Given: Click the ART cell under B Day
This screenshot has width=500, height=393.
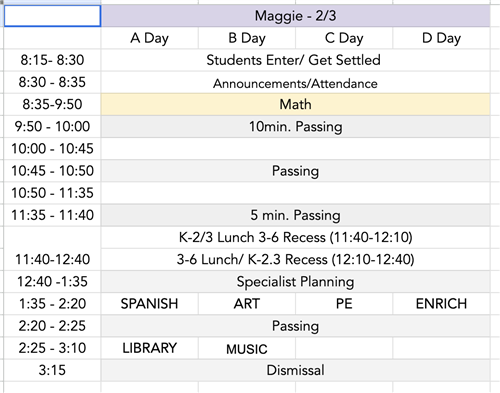Looking at the screenshot, I should click(247, 304).
